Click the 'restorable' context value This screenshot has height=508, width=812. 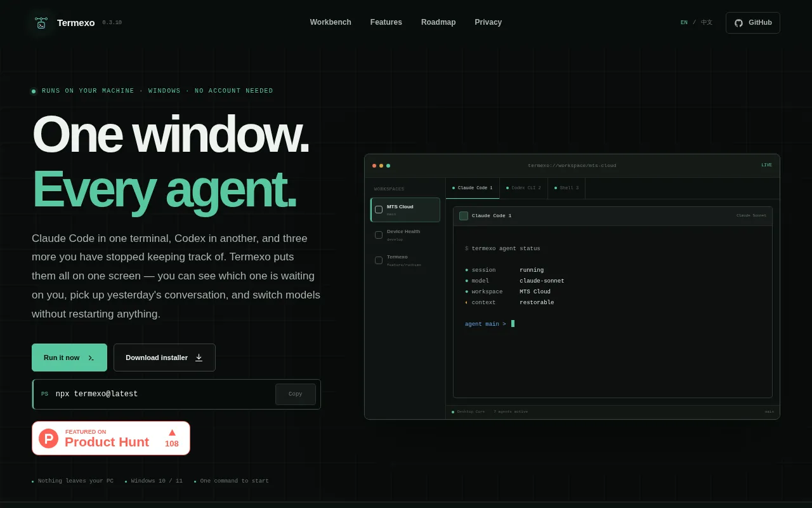point(537,303)
